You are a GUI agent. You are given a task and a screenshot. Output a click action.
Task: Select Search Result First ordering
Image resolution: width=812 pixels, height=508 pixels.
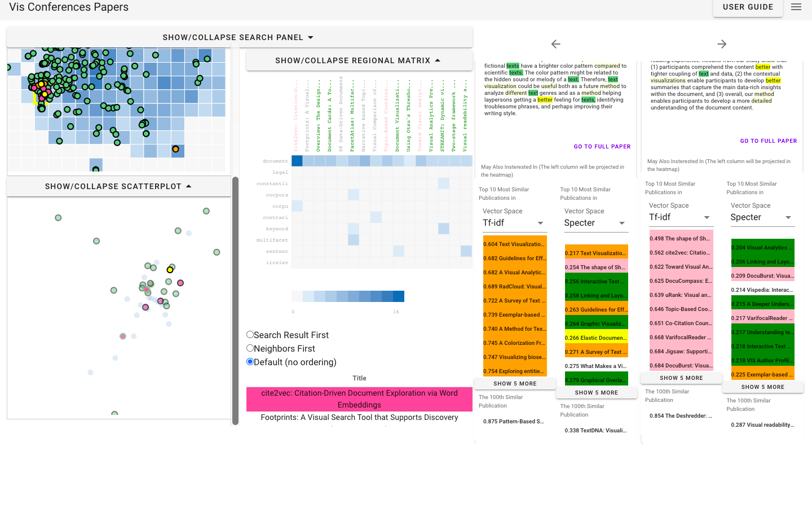[x=250, y=334]
